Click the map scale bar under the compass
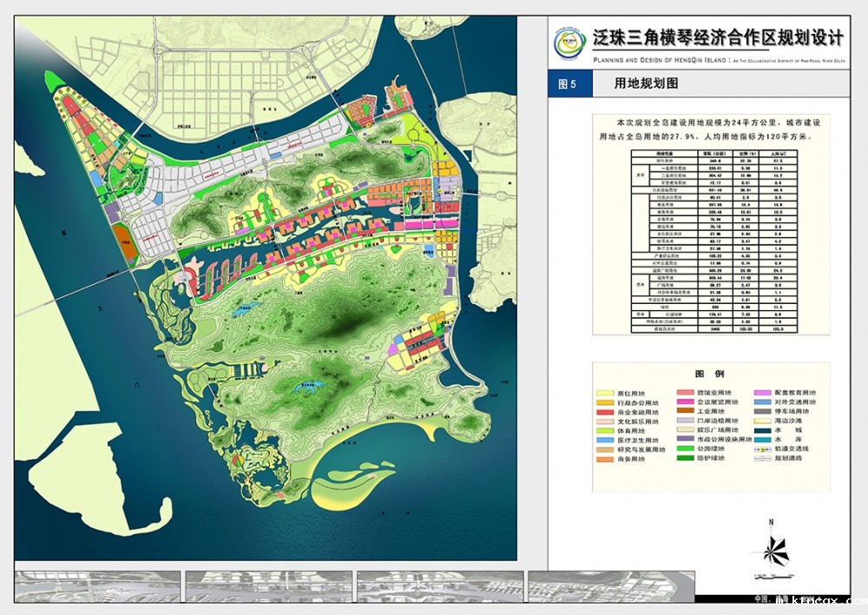Image resolution: width=868 pixels, height=615 pixels. 773,575
